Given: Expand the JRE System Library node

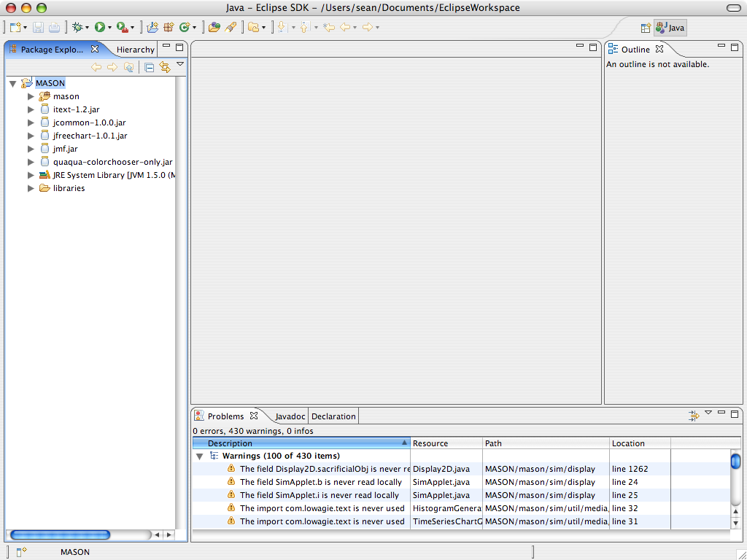Looking at the screenshot, I should tap(31, 175).
